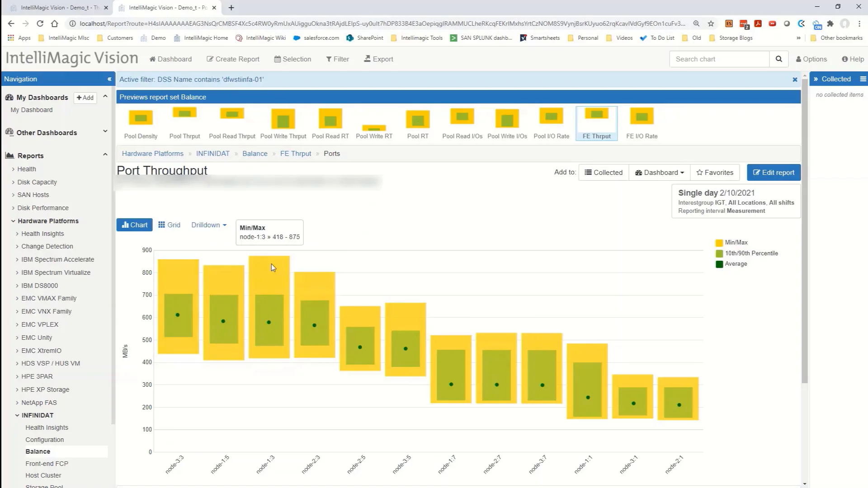The width and height of the screenshot is (868, 488).
Task: Open My Dashboard link
Action: (x=32, y=110)
